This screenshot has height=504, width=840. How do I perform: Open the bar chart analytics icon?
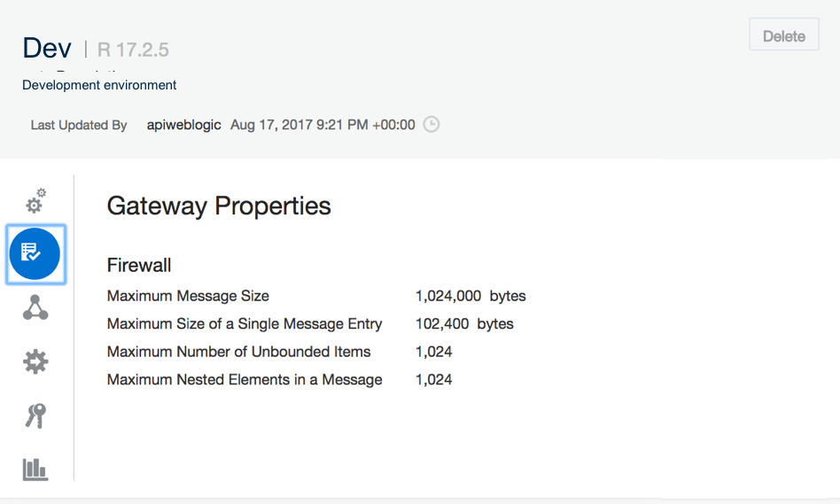[35, 469]
